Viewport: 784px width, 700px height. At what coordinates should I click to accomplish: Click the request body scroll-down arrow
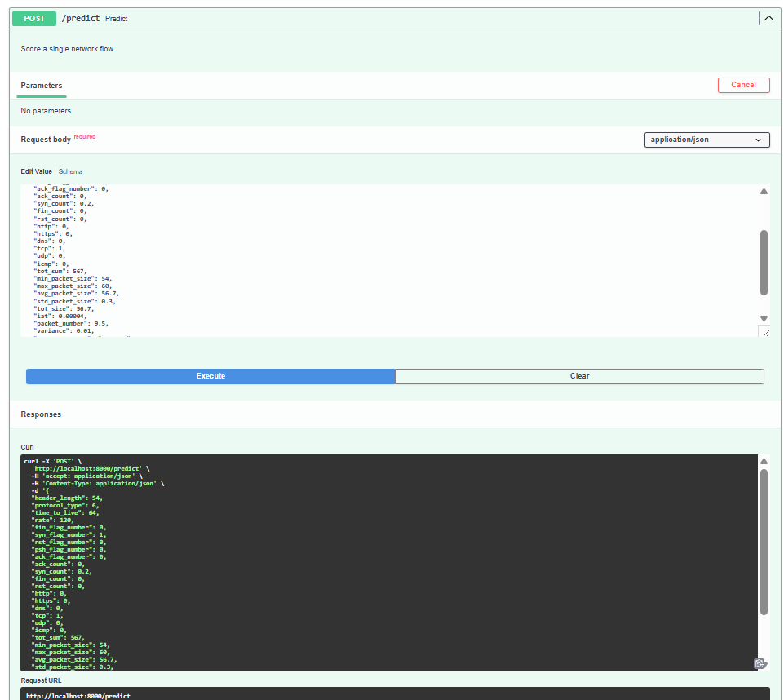point(764,318)
